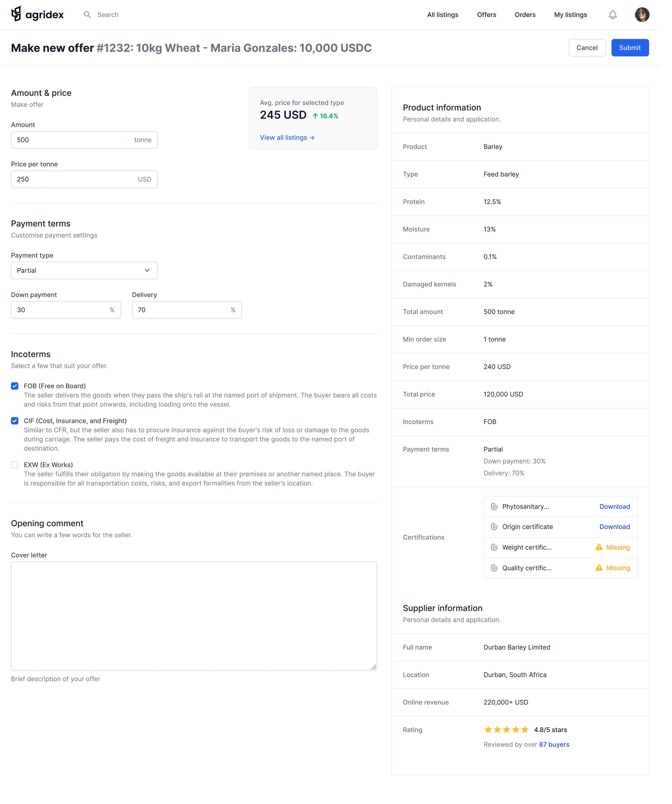Viewport: 672px width, 804px height.
Task: Click the Payment type chevron arrow
Action: pyautogui.click(x=147, y=270)
